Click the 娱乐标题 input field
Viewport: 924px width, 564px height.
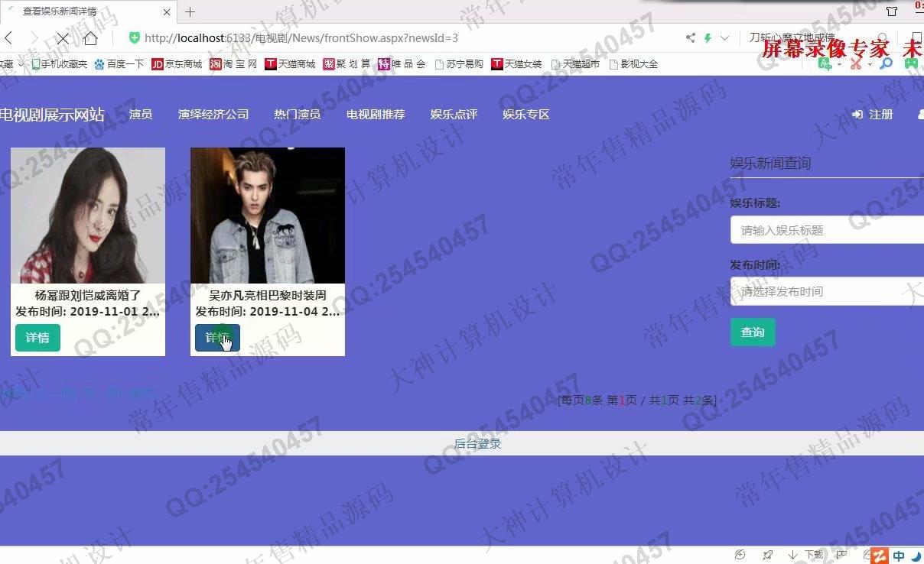pos(827,230)
